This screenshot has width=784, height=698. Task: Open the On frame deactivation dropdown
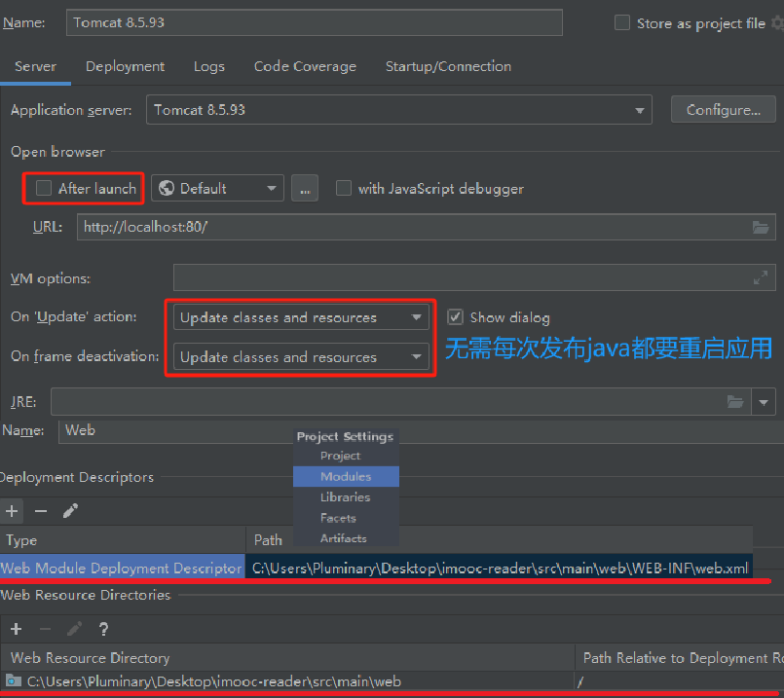[301, 356]
